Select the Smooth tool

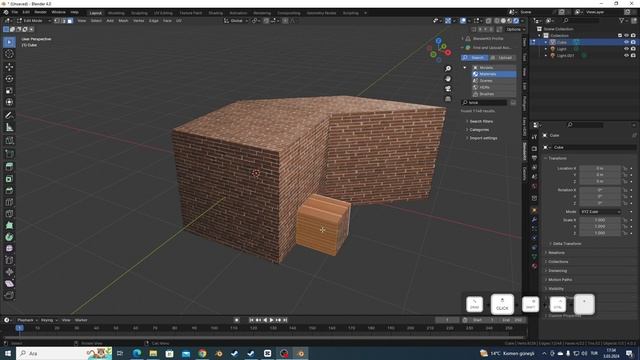point(9,249)
